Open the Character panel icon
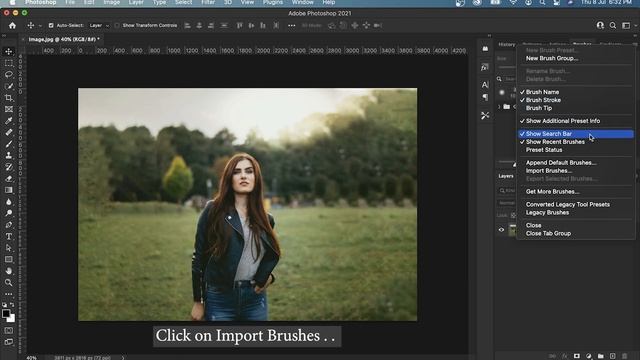 (485, 84)
